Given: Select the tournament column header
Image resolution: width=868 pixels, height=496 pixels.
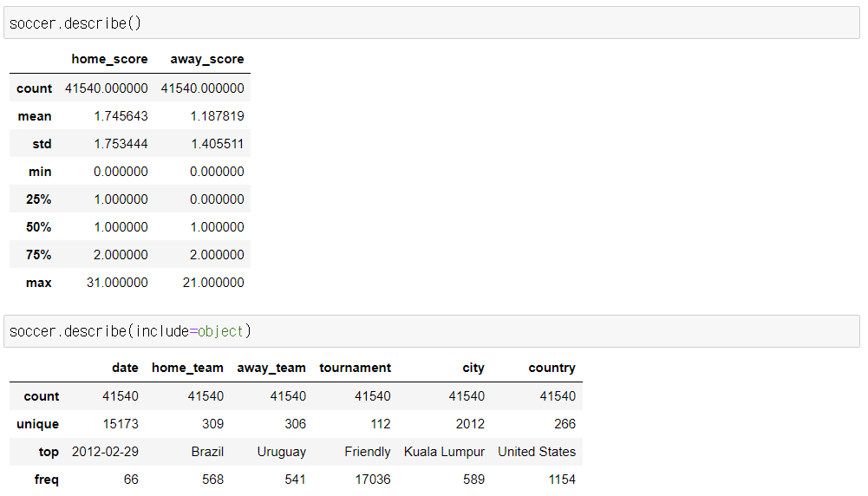Looking at the screenshot, I should 355,368.
